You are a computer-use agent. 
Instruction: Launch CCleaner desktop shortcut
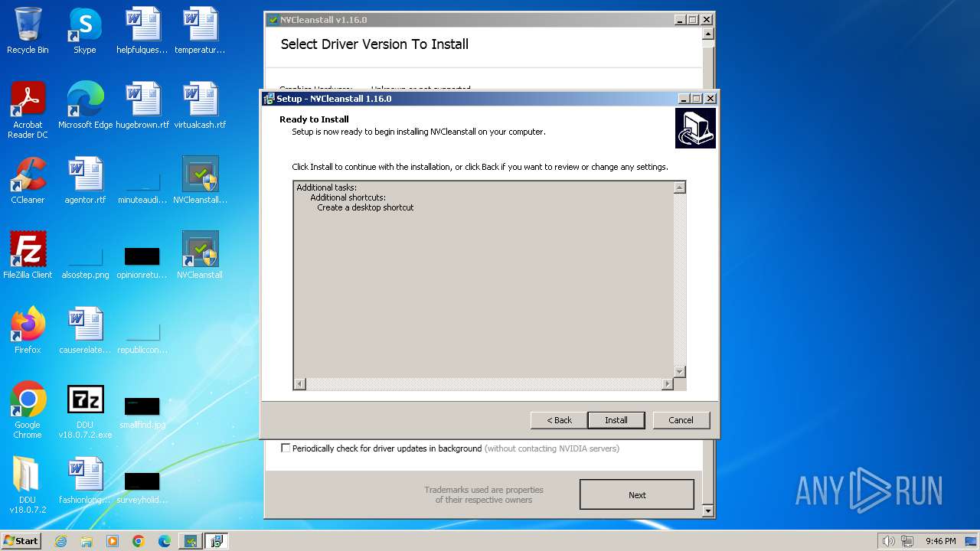[28, 181]
